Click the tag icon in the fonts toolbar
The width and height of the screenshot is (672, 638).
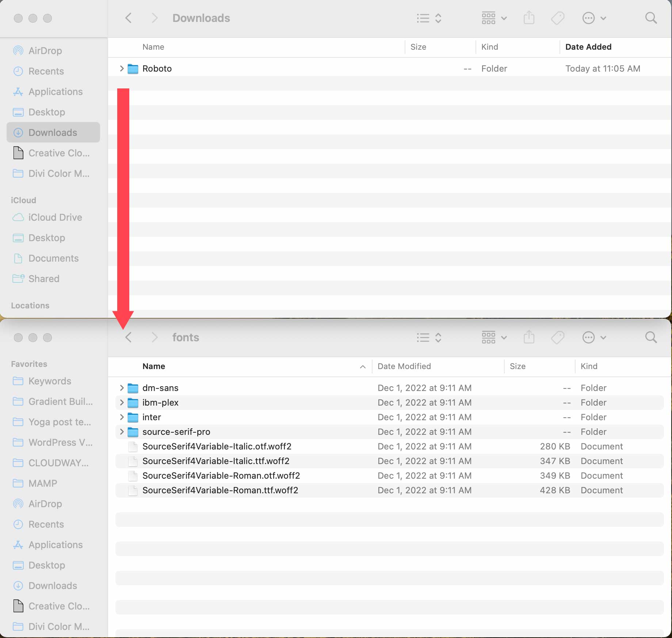point(558,337)
